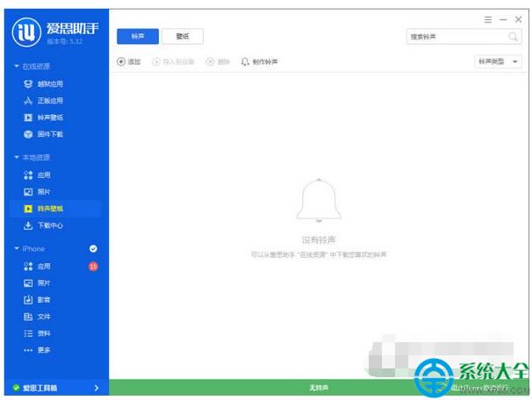Open 照片 under 本地资源
Screen dimensions: 532x400
pos(37,192)
